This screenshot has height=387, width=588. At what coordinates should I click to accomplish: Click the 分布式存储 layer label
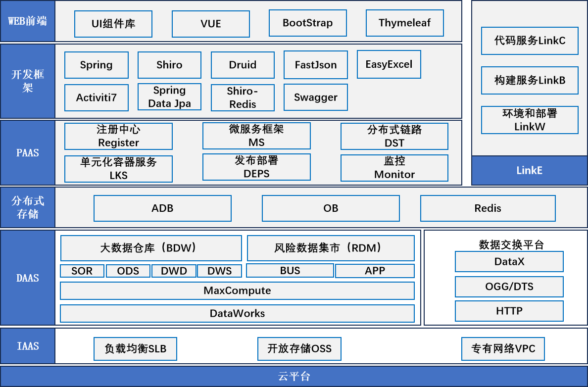pos(28,207)
